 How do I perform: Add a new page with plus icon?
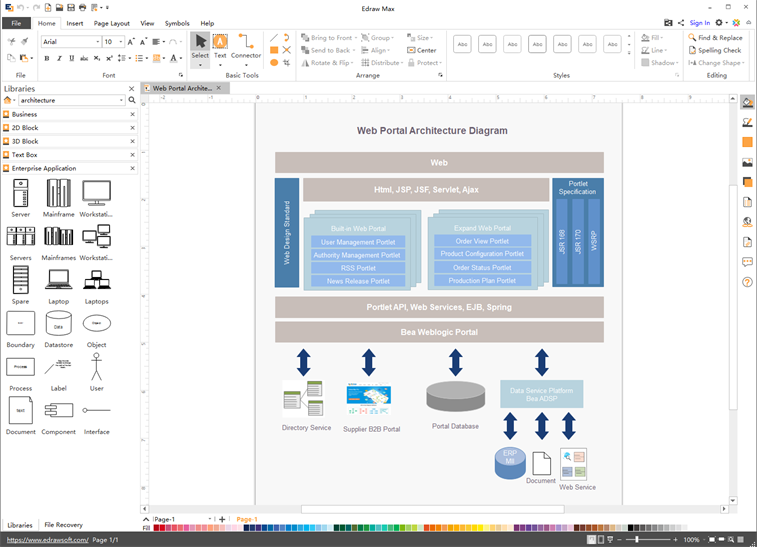222,519
